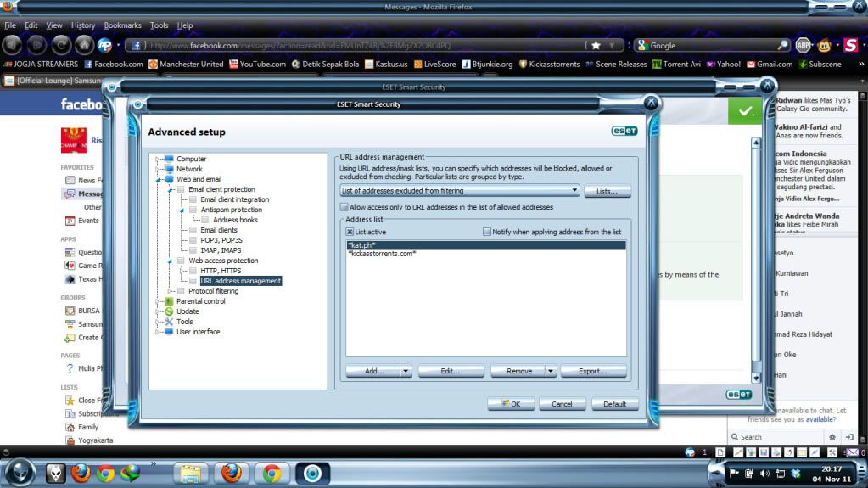Open Kickasstorrents bookmark

click(x=549, y=65)
